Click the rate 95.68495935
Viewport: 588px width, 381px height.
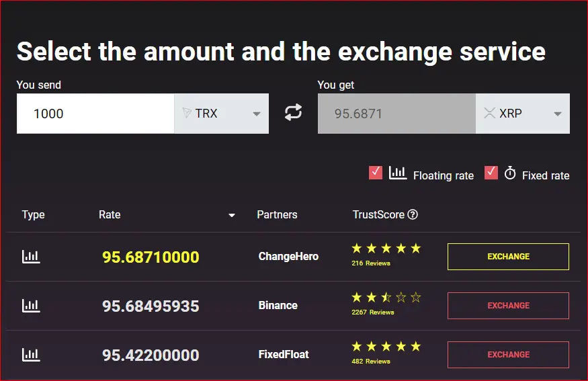click(151, 306)
